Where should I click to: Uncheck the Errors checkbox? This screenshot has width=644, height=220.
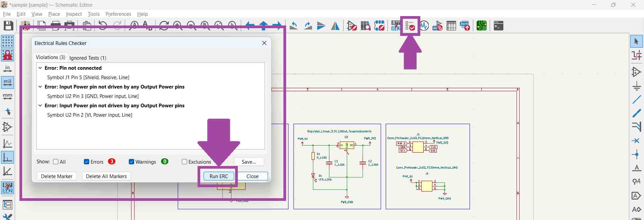(87, 162)
